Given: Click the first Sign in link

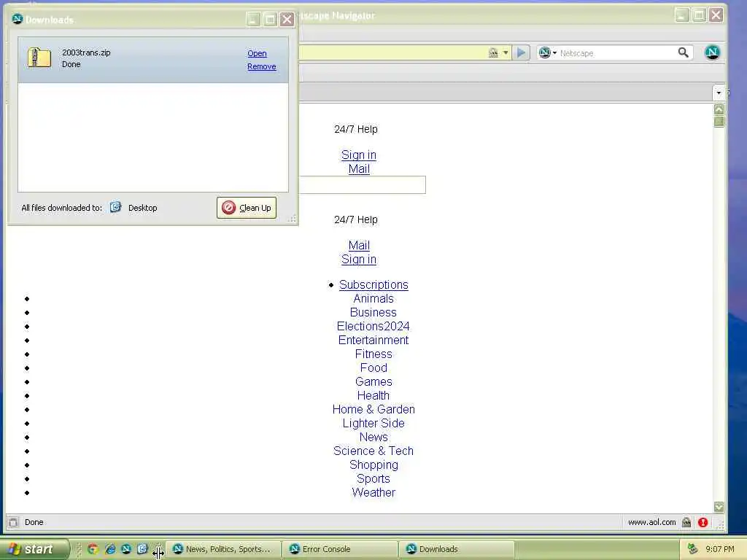Looking at the screenshot, I should pyautogui.click(x=359, y=155).
